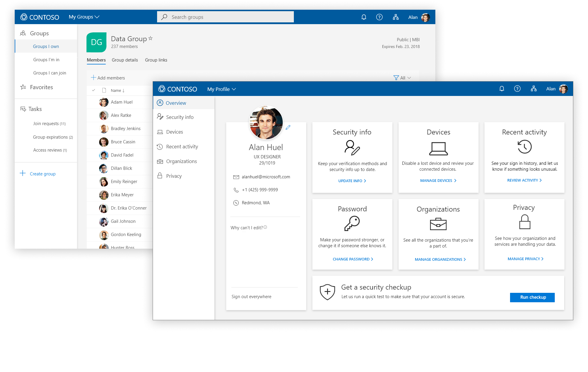Open Join requests (11) task
The width and height of the screenshot is (588, 372).
tap(49, 124)
